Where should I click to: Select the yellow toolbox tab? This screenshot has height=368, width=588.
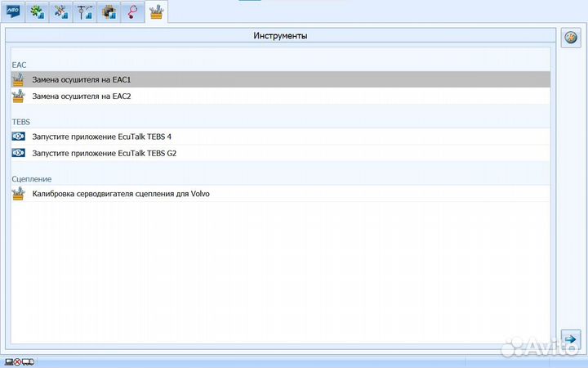coord(155,11)
